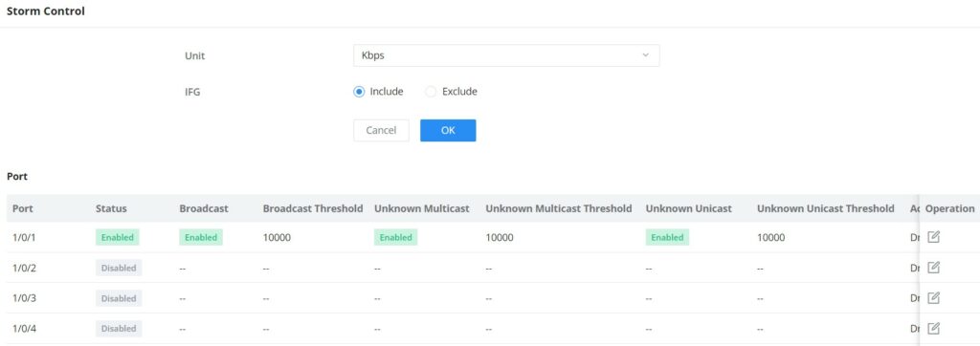
Task: Click the Unit field label
Action: [x=194, y=55]
